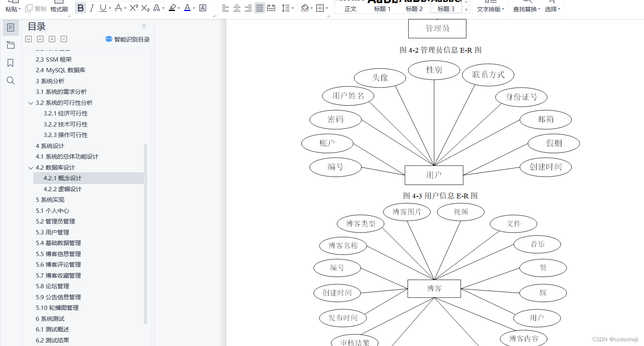
Task: Click promote heading level plus icon
Action: pyautogui.click(x=52, y=39)
